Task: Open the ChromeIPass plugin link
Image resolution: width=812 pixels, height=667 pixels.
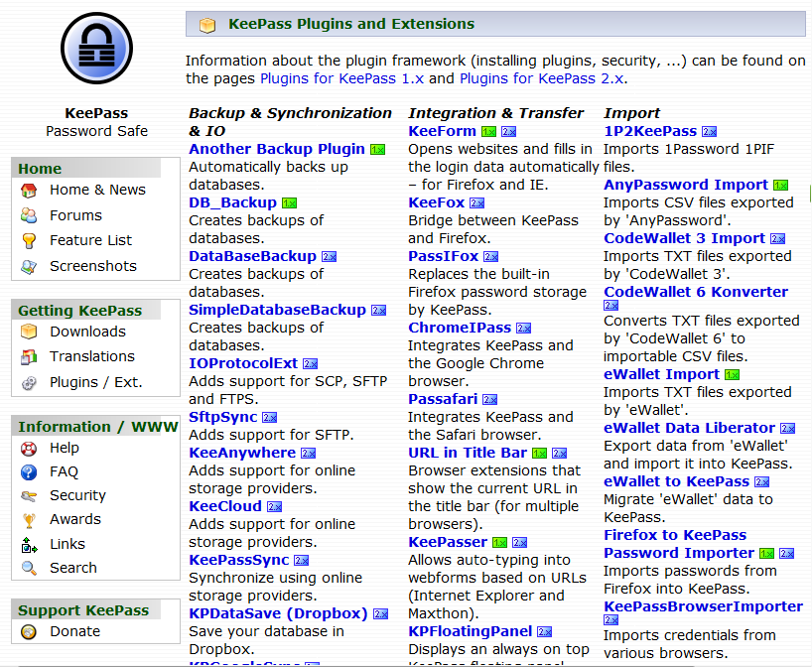Action: coord(460,328)
